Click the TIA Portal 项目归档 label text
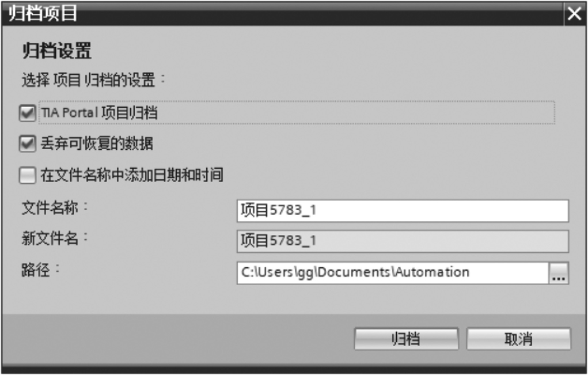 click(100, 112)
